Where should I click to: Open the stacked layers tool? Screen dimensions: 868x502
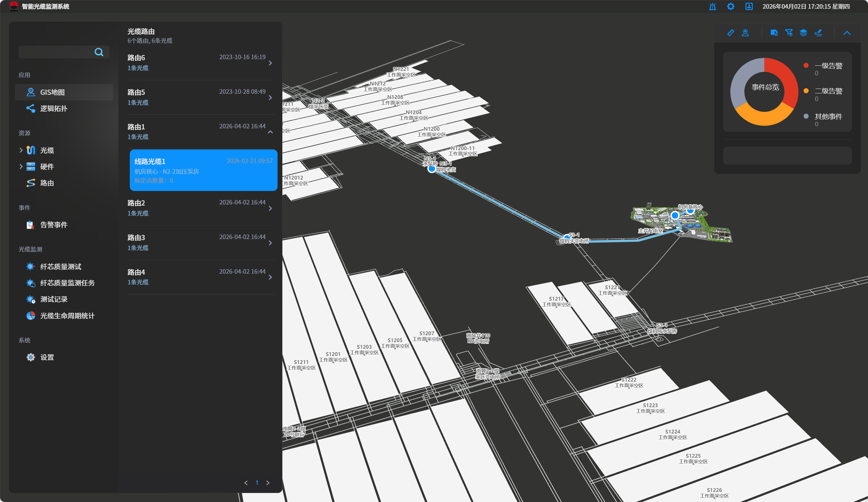click(x=803, y=33)
